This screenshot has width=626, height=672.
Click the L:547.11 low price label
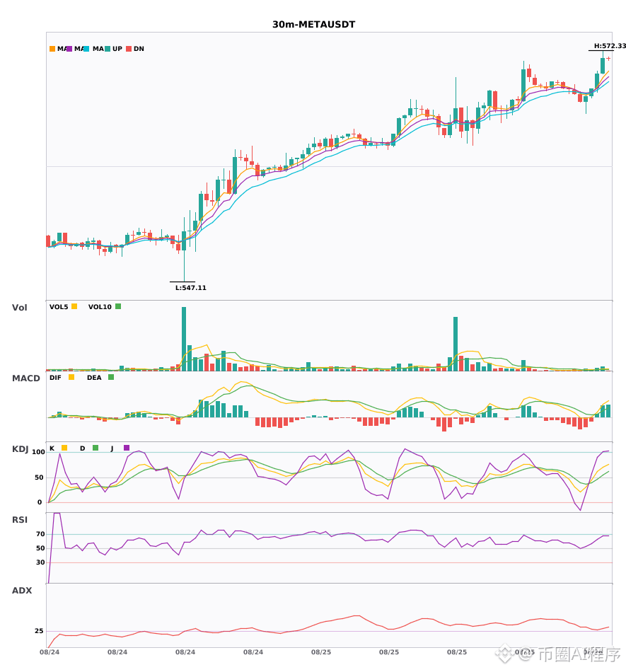point(191,288)
